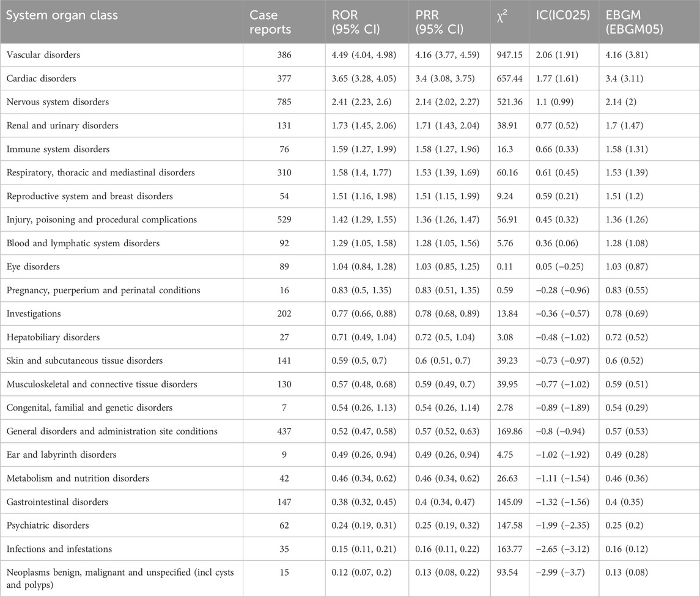Click EBGM cell '0.25 (0.2)'
This screenshot has width=700, height=597.
point(624,526)
